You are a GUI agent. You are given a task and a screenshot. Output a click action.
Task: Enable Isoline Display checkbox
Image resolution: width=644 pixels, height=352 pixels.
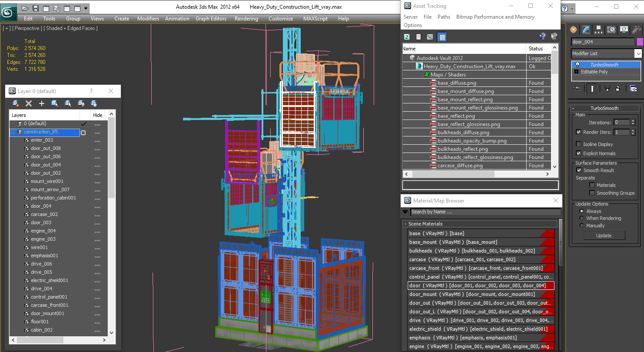coord(578,144)
